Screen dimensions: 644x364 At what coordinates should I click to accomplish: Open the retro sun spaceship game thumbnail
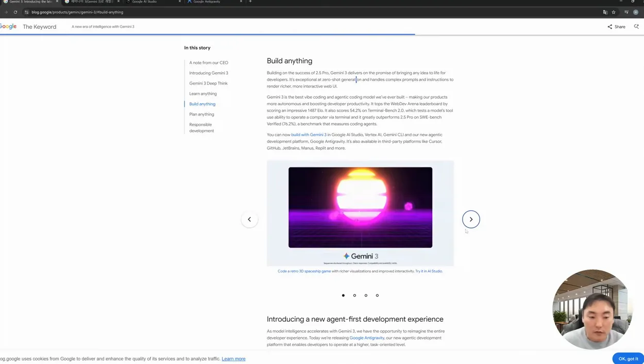360,207
